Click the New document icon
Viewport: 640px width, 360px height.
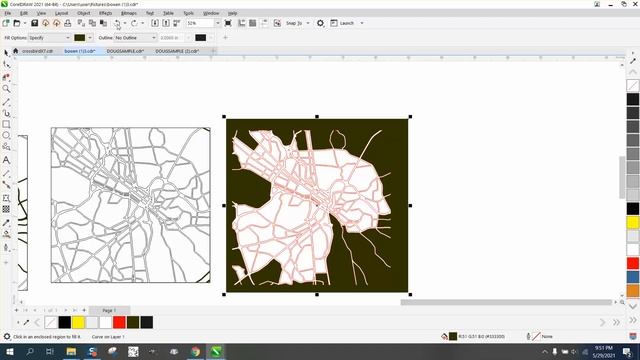(x=6, y=23)
